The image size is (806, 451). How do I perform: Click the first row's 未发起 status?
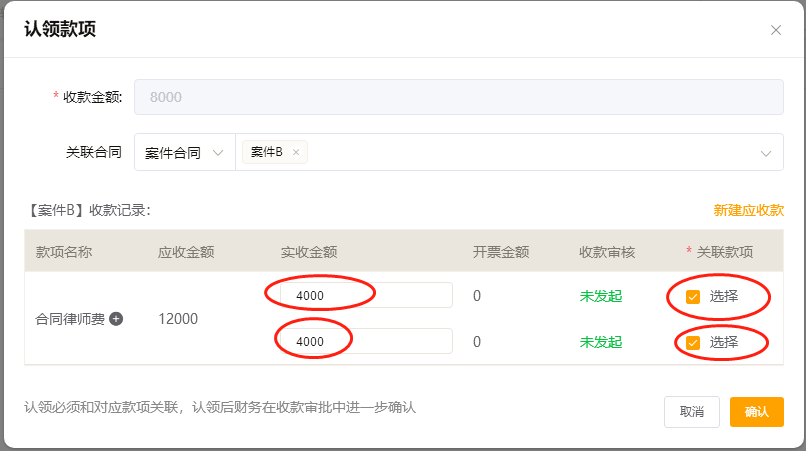[x=600, y=296]
